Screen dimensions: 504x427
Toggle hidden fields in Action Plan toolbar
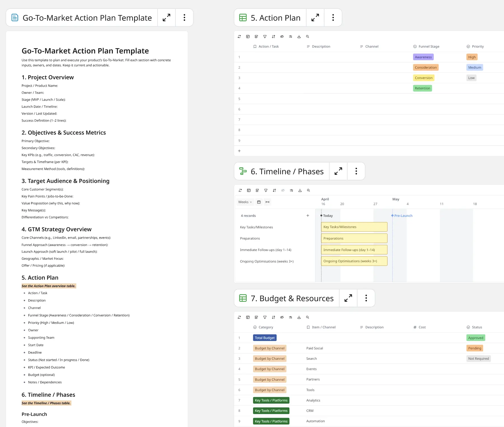[x=282, y=37]
